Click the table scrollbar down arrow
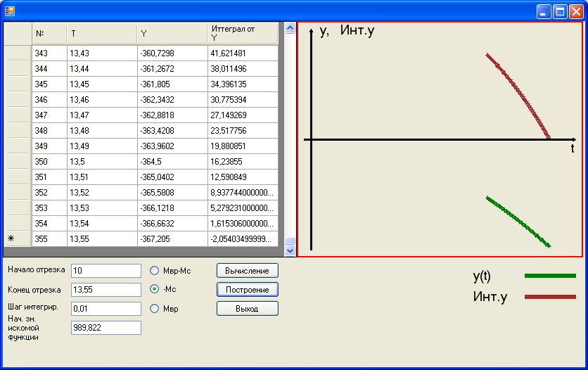This screenshot has width=588, height=370. [290, 251]
